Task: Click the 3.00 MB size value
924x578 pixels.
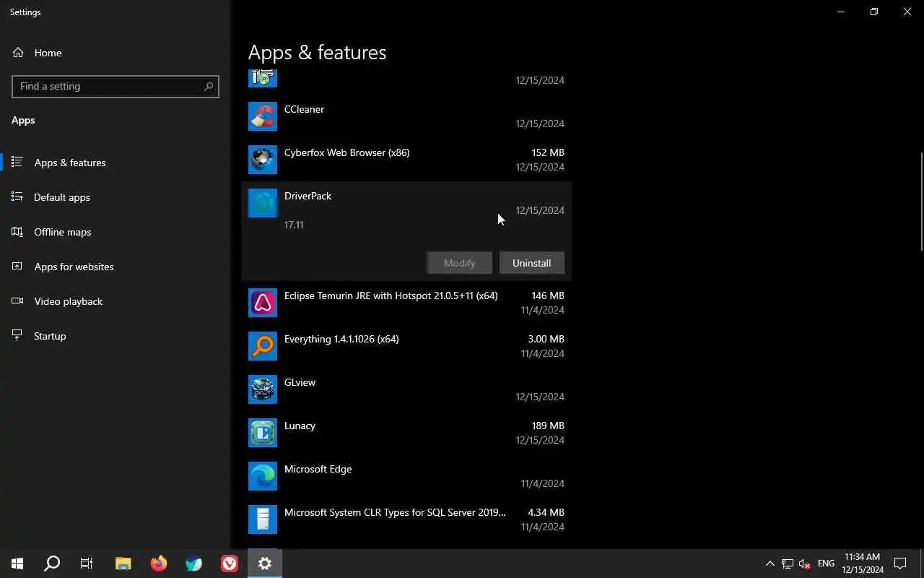Action: coord(546,339)
